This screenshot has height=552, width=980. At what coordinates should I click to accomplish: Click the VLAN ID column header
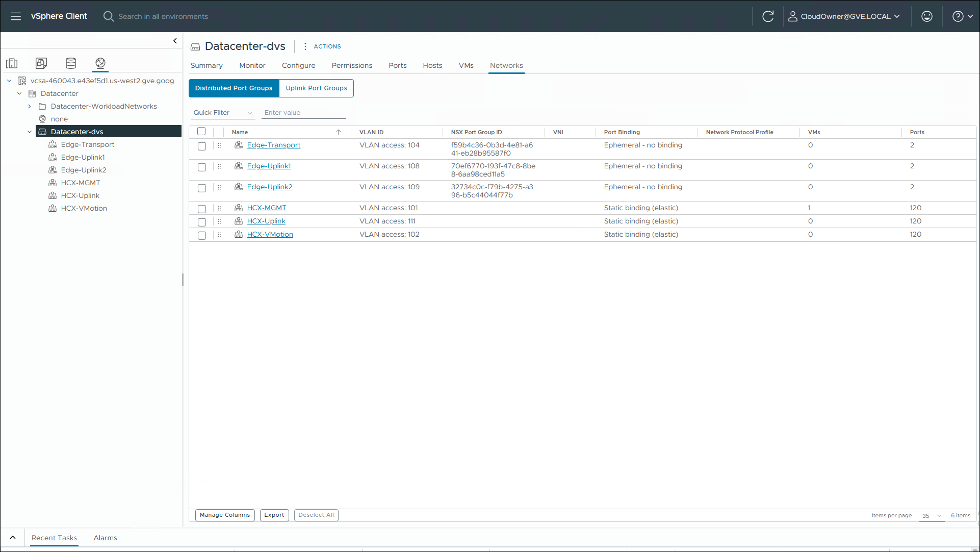[x=371, y=132]
